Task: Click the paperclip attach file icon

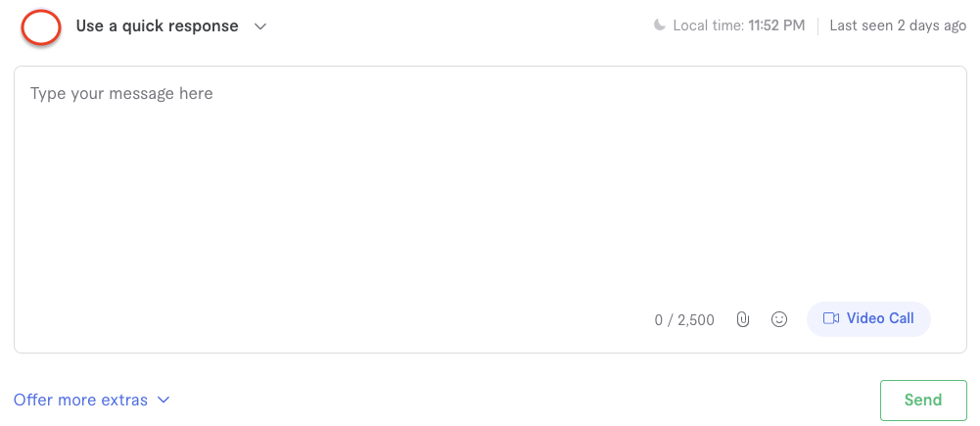Action: pyautogui.click(x=743, y=319)
